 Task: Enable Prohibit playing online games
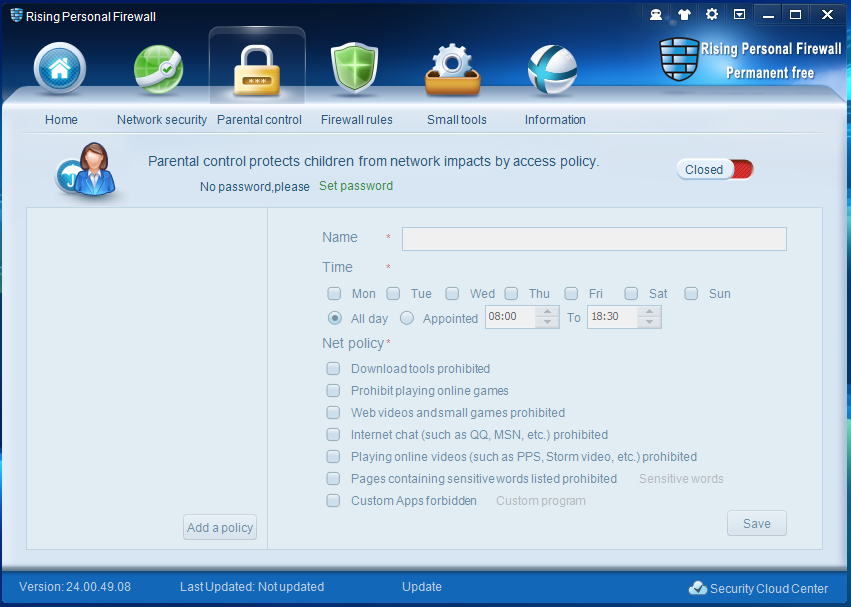click(x=333, y=390)
